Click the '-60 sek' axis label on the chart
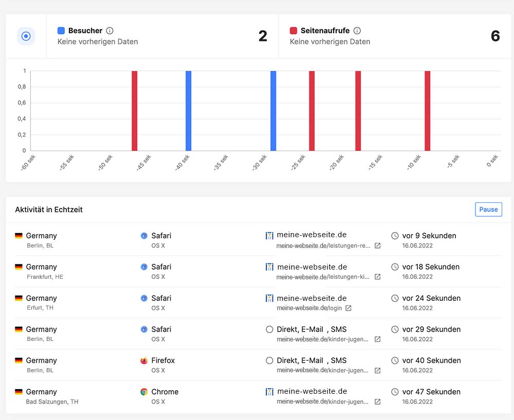514x420 pixels. pyautogui.click(x=28, y=160)
